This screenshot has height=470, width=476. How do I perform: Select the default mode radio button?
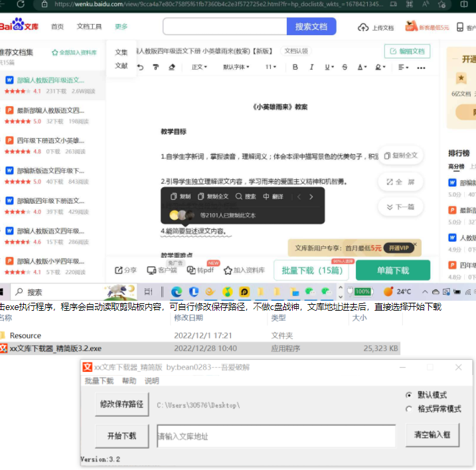pos(408,395)
